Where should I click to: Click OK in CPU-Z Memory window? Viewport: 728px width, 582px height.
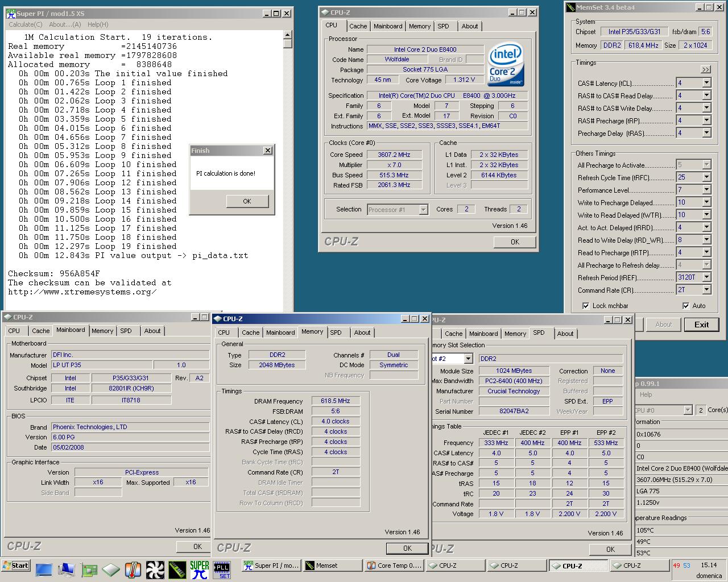pyautogui.click(x=407, y=548)
